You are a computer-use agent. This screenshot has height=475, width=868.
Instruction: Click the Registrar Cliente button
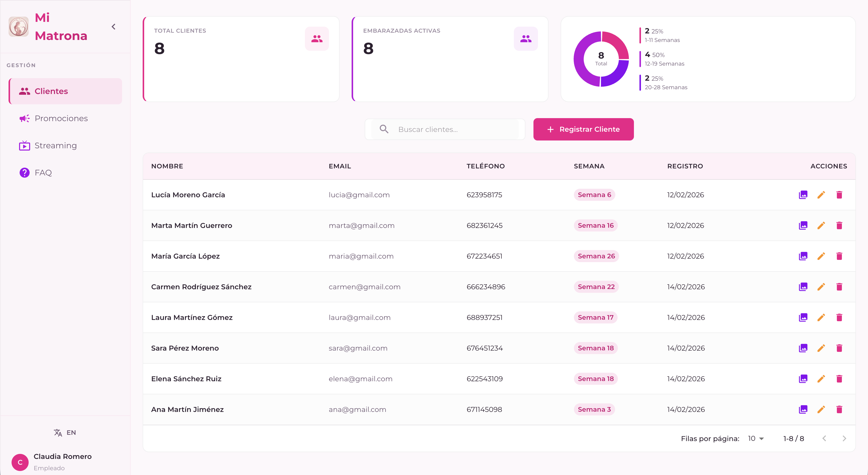point(583,129)
